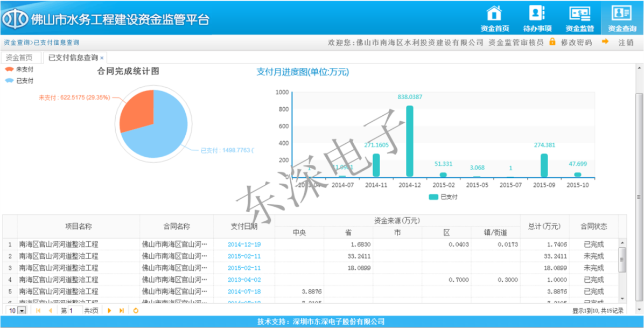Jump to the last page of records
The image size is (644, 328).
click(x=122, y=311)
